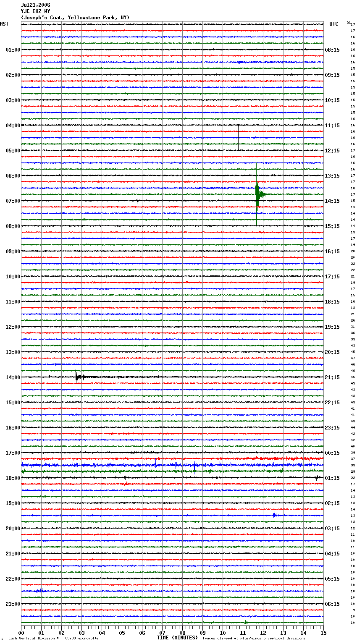Click the DC value 26
The width and height of the screenshot is (357, 644).
click(353, 321)
